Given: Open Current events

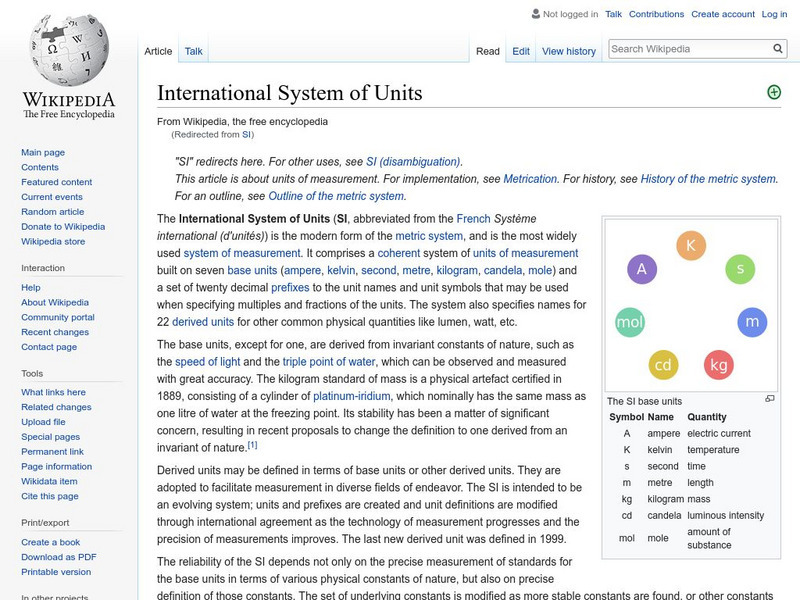Looking at the screenshot, I should point(52,197).
